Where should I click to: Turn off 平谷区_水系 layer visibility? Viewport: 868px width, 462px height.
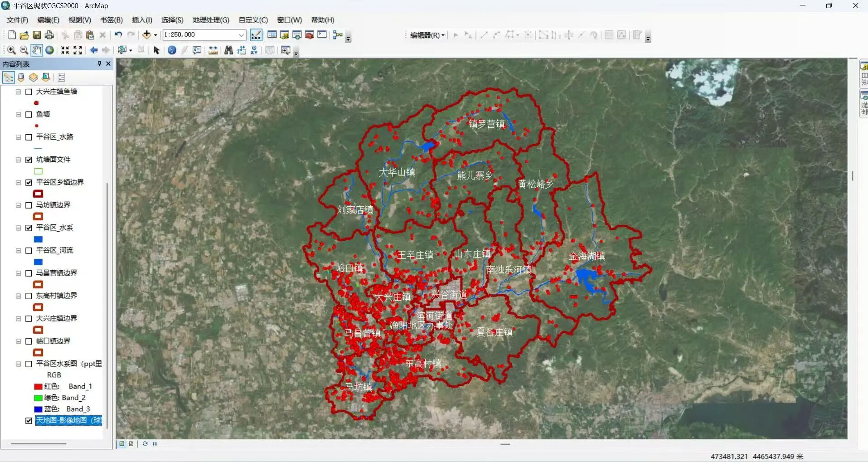[x=29, y=228]
